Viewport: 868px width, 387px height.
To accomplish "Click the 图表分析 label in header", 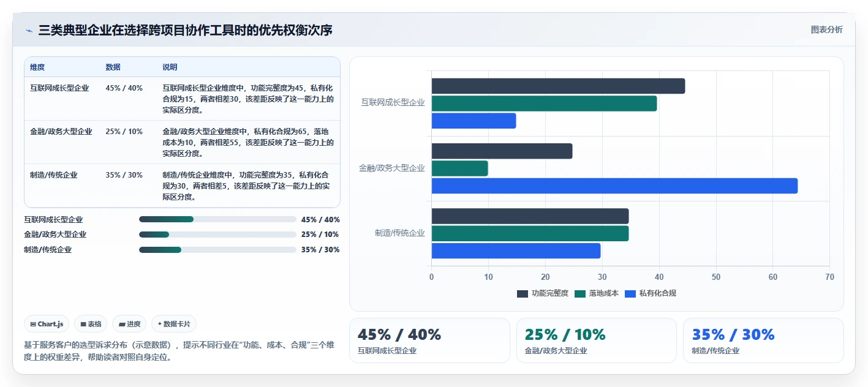I will [826, 29].
